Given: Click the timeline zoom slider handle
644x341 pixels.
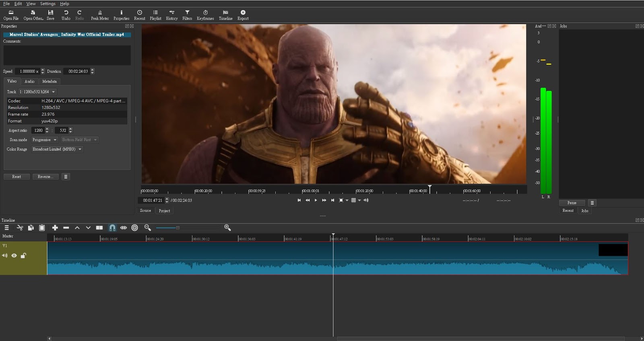Looking at the screenshot, I should click(x=178, y=228).
